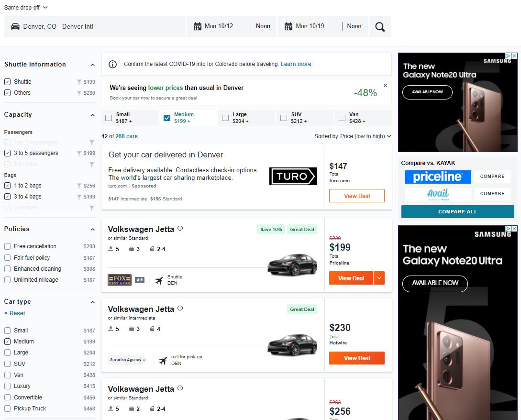Click the Priceline logo
This screenshot has height=420, width=521.
[438, 177]
